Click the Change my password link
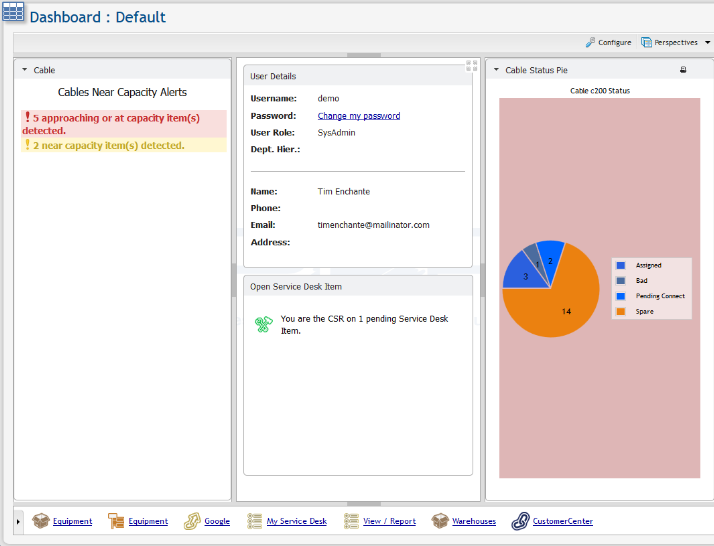The image size is (714, 546). tap(358, 116)
